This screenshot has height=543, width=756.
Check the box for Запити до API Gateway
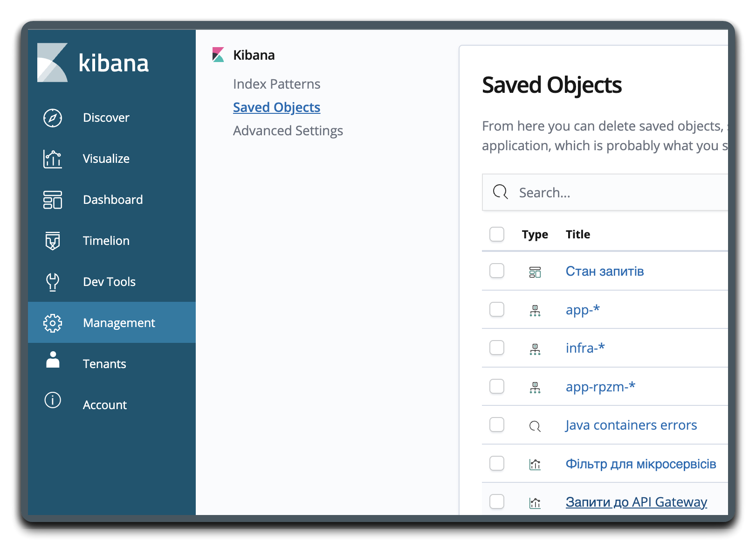coord(497,501)
